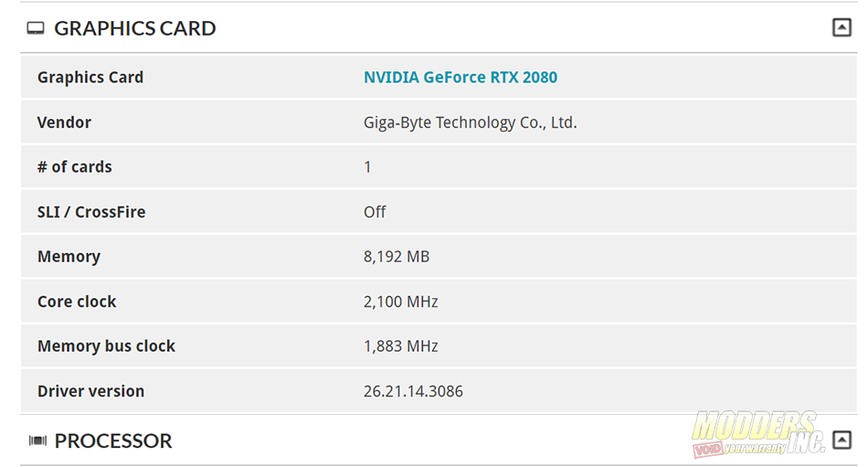The width and height of the screenshot is (868, 467).
Task: Click the Core clock label
Action: 77,302
